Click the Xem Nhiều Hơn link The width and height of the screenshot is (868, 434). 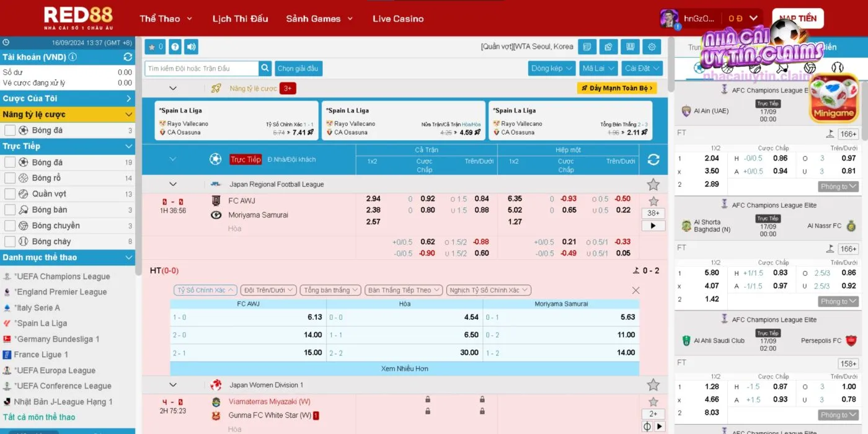404,368
